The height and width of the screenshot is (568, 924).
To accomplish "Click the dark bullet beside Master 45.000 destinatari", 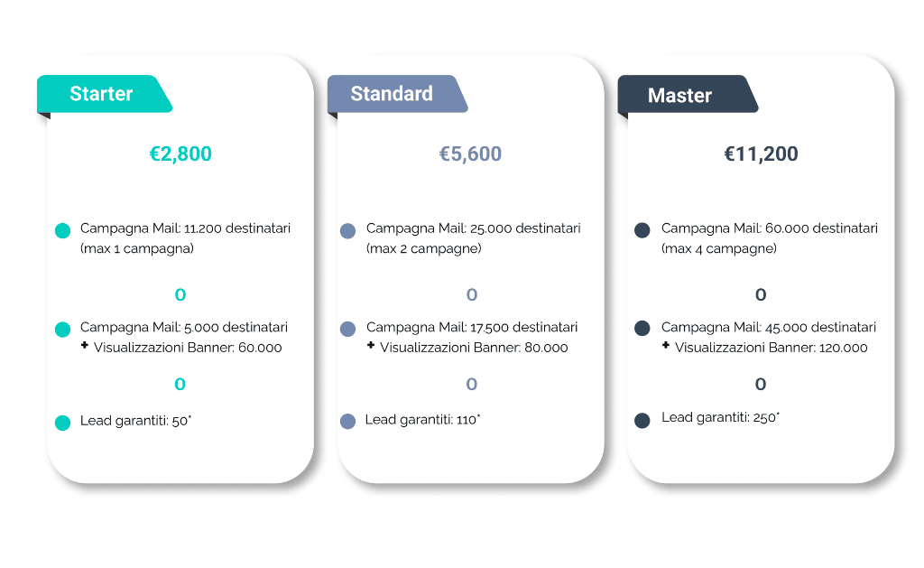I will pos(642,329).
